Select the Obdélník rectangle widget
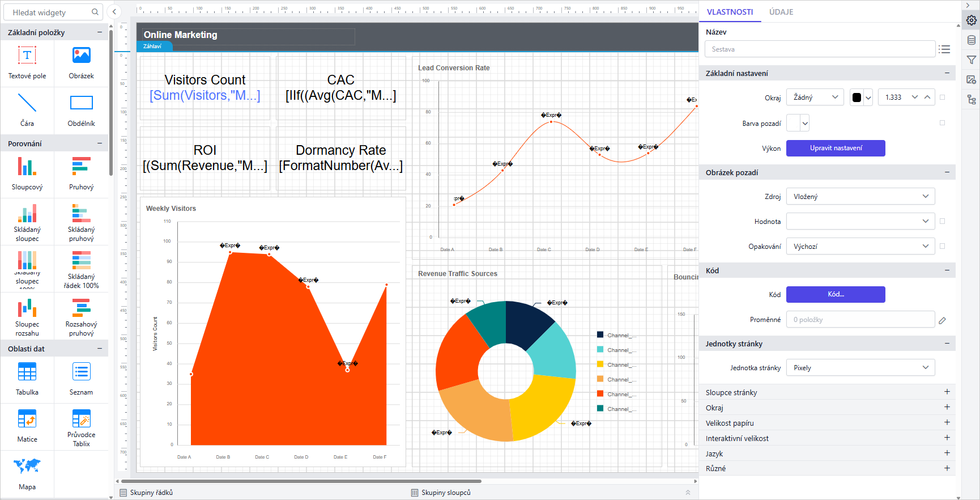 tap(82, 111)
